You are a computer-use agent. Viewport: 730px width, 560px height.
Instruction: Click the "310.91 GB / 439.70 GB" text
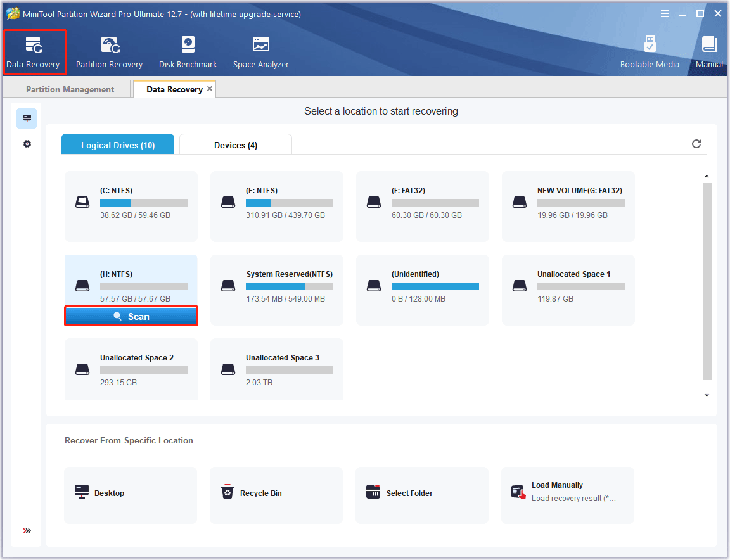285,215
